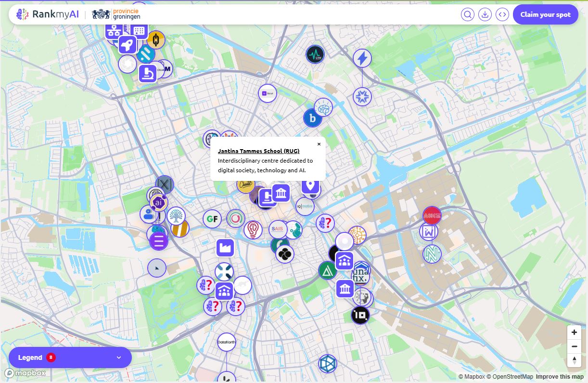Select the Mapbox logo

click(x=26, y=373)
